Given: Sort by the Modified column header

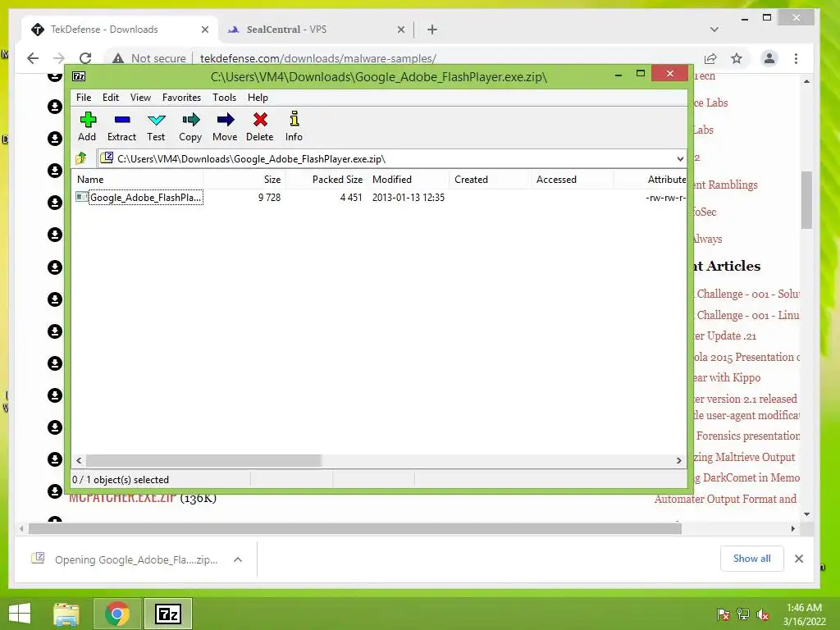Looking at the screenshot, I should point(408,180).
